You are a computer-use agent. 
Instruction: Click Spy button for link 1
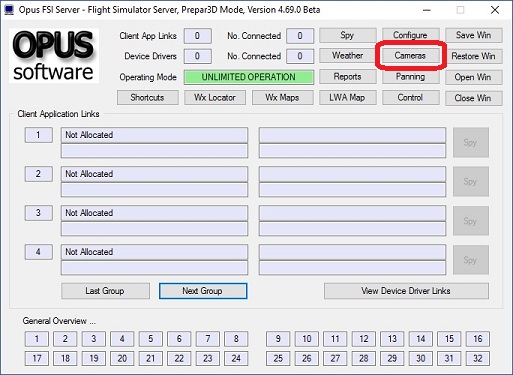point(471,143)
